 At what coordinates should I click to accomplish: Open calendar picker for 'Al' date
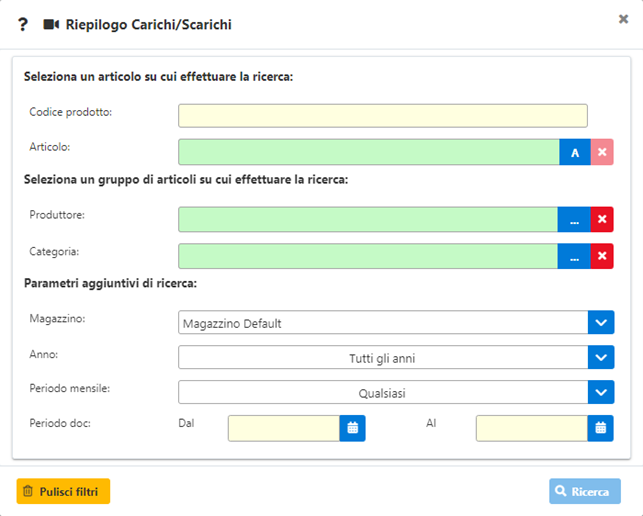600,428
